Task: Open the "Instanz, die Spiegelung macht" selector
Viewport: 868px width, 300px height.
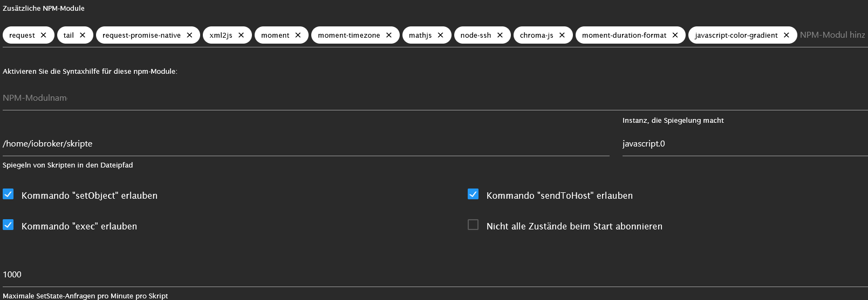Action: click(x=744, y=144)
